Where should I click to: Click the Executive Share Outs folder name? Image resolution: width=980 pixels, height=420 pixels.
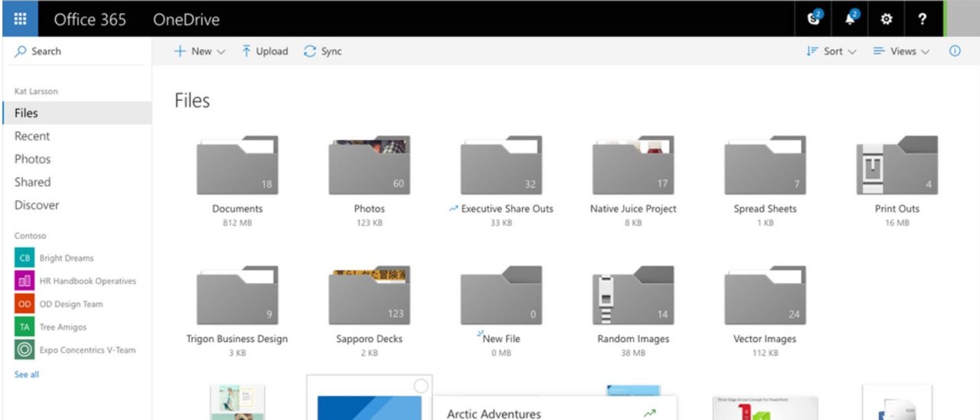click(x=507, y=208)
